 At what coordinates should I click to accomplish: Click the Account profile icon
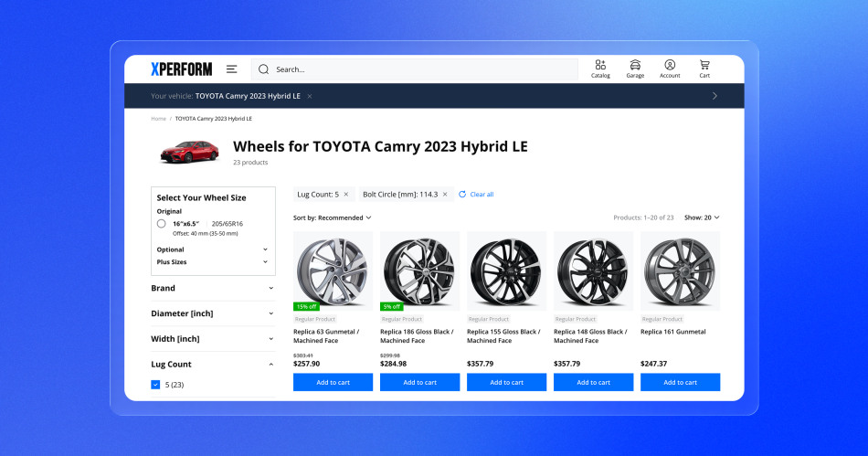point(670,66)
